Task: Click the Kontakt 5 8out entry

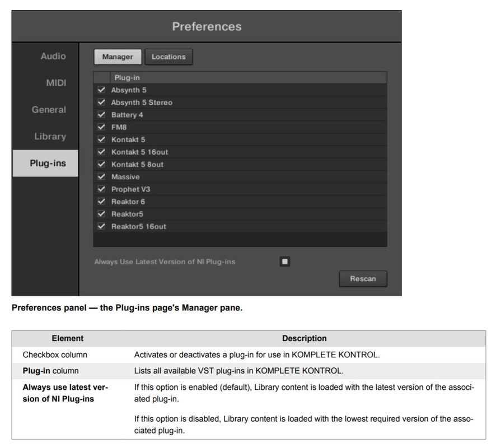Action: 137,165
